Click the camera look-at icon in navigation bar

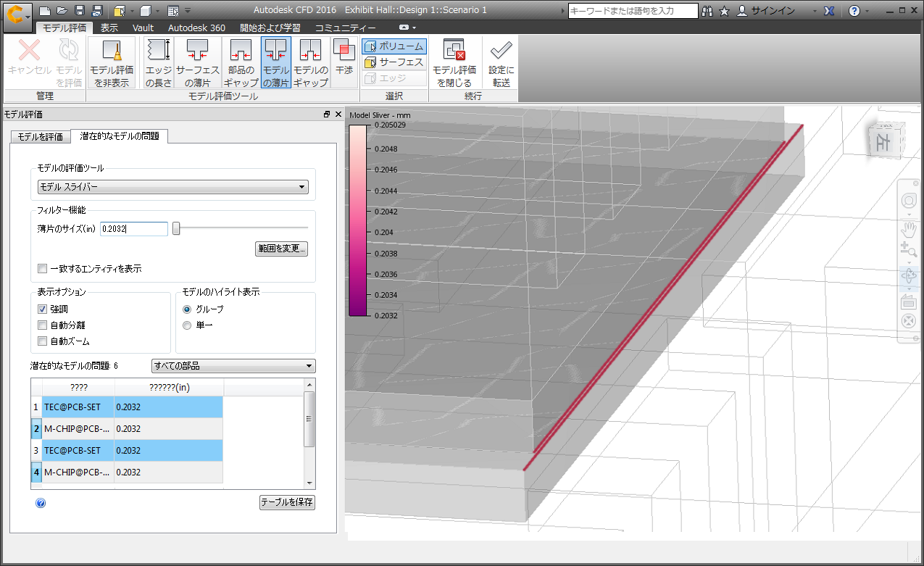click(x=908, y=301)
